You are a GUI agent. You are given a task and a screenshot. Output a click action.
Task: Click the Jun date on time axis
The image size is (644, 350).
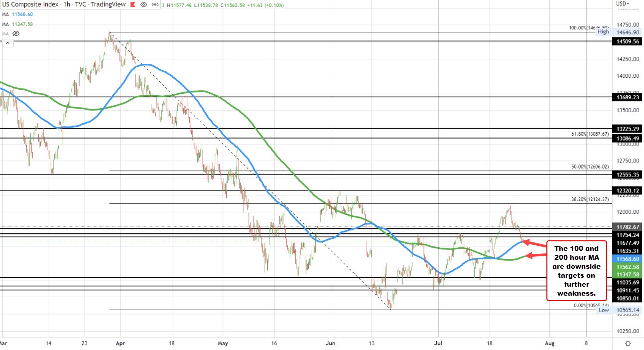pos(330,343)
